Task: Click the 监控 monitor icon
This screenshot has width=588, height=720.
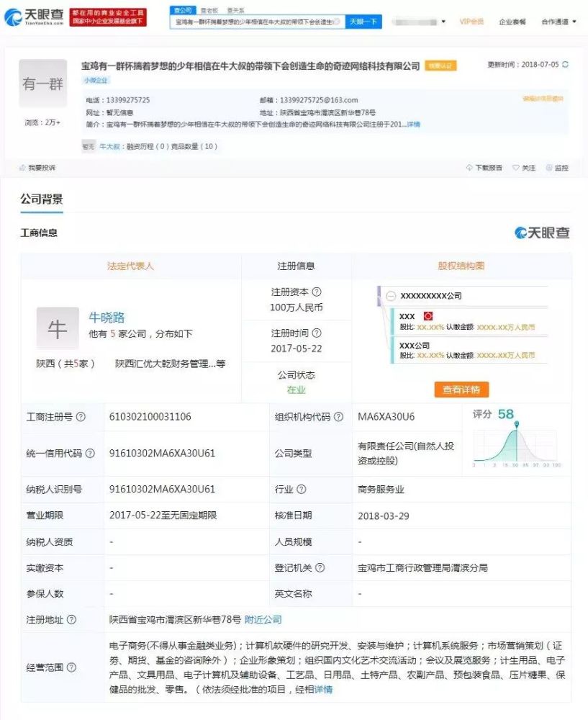Action: pyautogui.click(x=549, y=168)
